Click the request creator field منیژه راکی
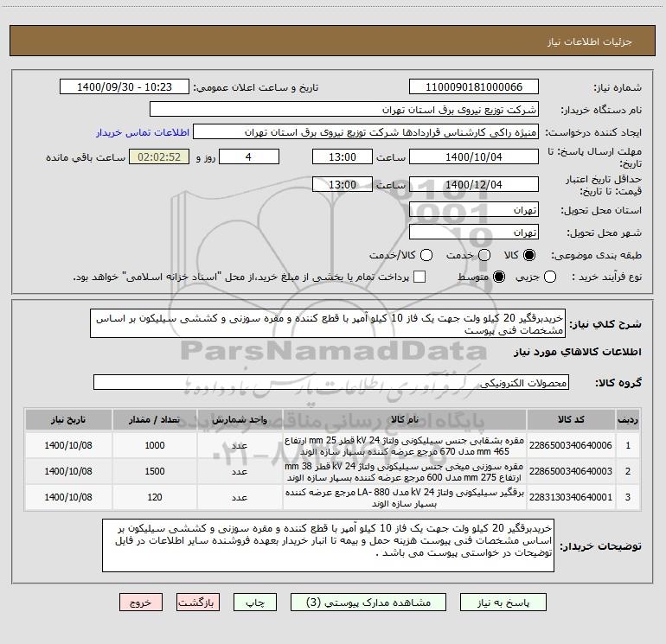666x644 pixels. pyautogui.click(x=366, y=132)
